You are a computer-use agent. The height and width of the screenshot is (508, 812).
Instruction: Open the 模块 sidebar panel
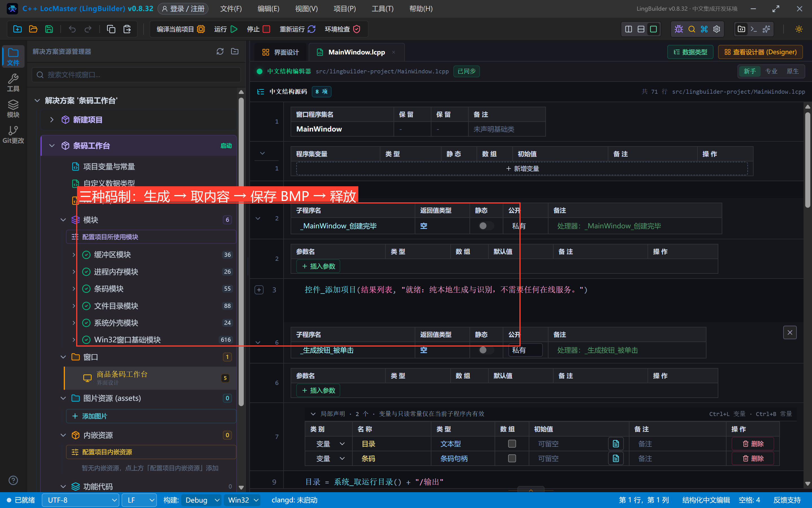click(13, 109)
